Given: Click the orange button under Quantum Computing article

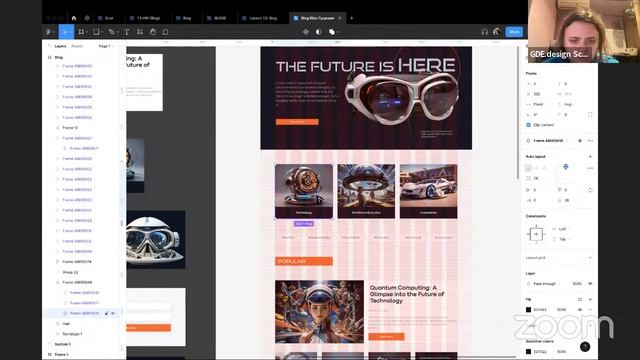Looking at the screenshot, I should [x=386, y=336].
